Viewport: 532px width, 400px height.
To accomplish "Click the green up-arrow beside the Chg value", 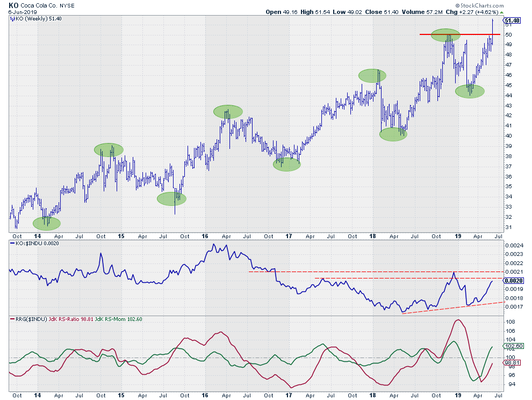I will [x=501, y=12].
